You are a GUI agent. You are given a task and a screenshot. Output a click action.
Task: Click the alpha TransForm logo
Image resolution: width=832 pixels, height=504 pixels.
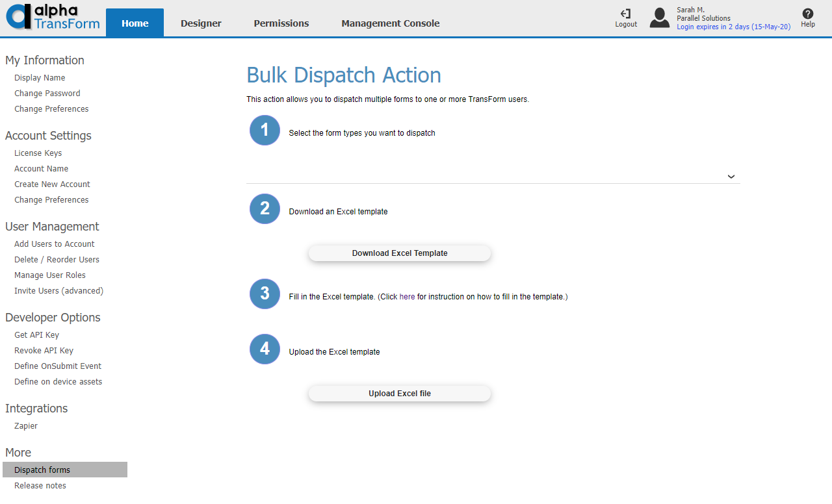pos(52,17)
